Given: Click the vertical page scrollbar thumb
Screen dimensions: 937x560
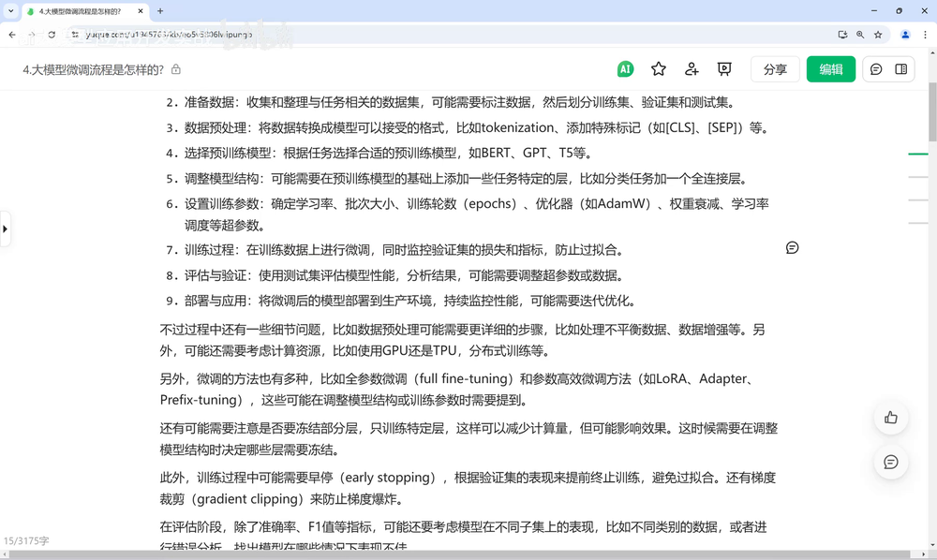Looking at the screenshot, I should [932, 112].
